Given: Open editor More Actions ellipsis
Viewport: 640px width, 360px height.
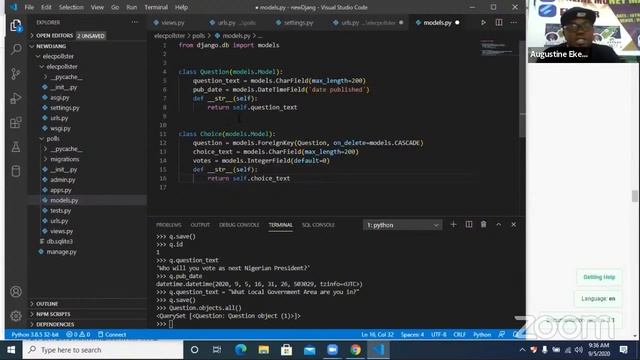Looking at the screenshot, I should coord(513,22).
